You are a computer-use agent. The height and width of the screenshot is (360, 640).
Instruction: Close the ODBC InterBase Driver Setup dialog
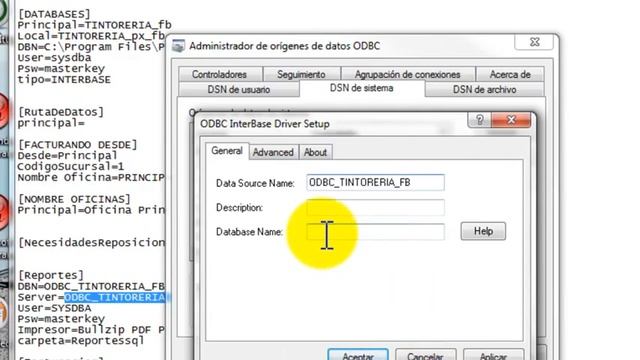pos(511,120)
